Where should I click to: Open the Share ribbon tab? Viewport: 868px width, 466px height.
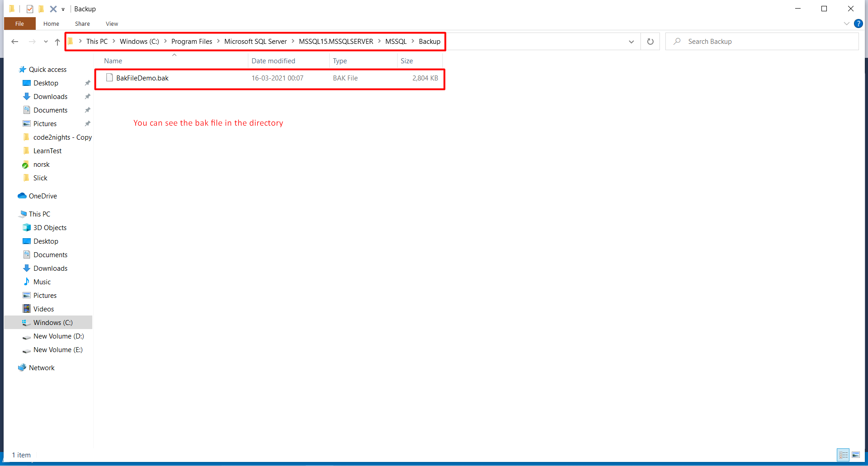click(x=82, y=24)
